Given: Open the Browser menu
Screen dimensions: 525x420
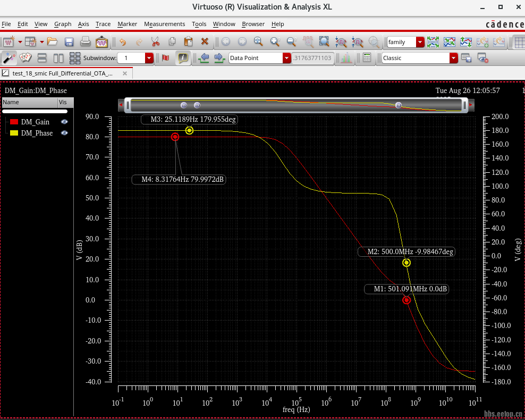Looking at the screenshot, I should click(x=253, y=24).
